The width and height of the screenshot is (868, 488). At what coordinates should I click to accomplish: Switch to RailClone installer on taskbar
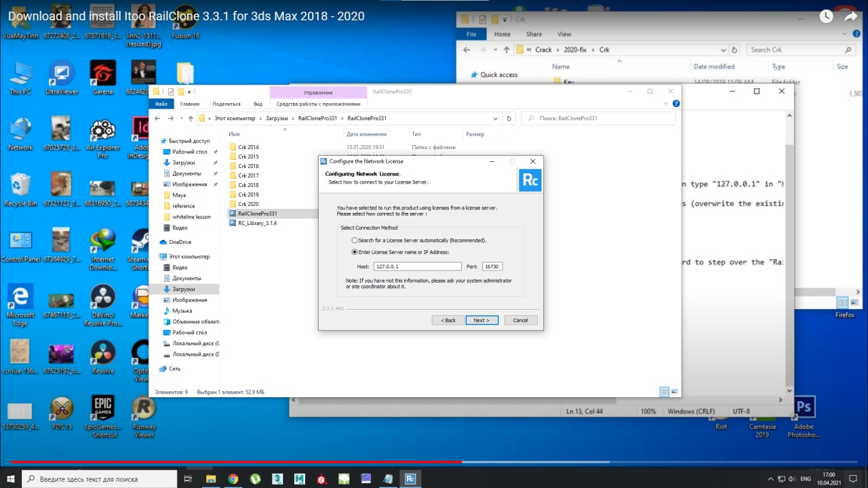pos(410,479)
